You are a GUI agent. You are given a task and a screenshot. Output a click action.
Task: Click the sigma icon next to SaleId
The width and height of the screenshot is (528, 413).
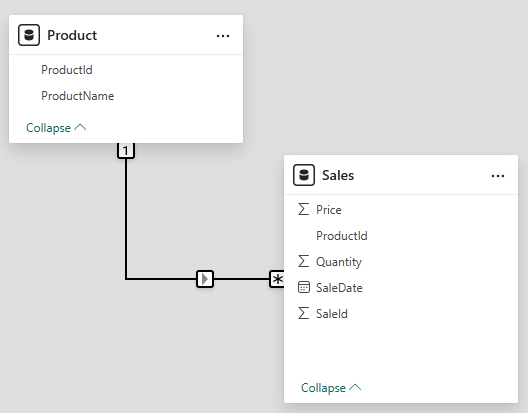click(303, 313)
